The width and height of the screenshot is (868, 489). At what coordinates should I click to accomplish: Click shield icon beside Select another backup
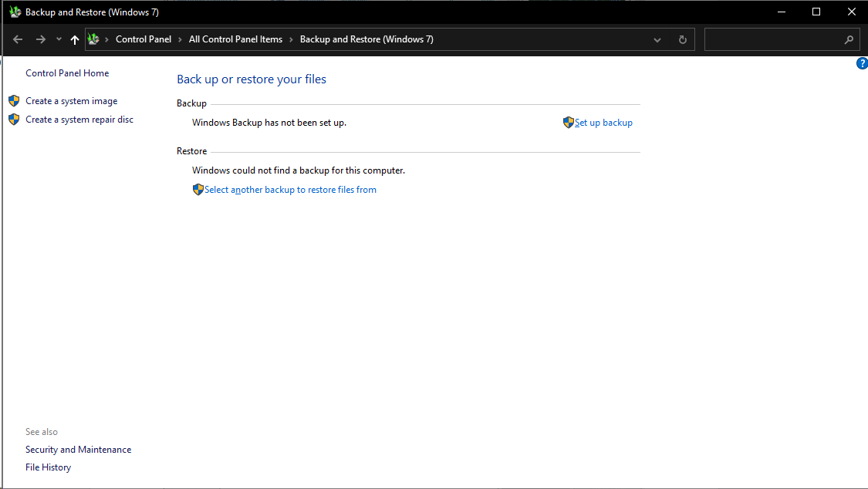198,189
